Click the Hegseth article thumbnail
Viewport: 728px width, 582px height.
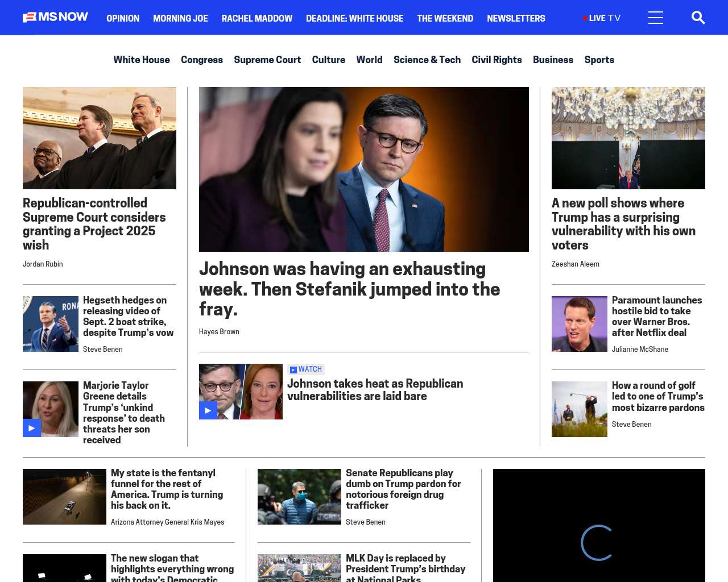coord(51,324)
